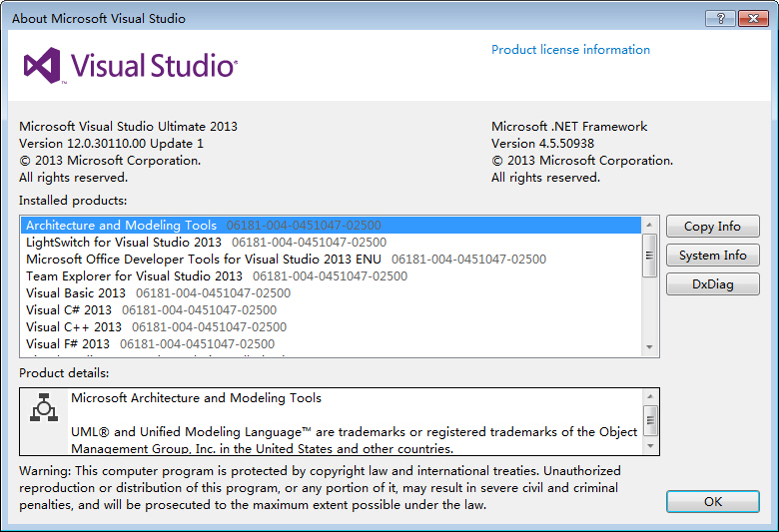Click installed products scrollbar down arrow
The width and height of the screenshot is (779, 532).
tap(649, 347)
